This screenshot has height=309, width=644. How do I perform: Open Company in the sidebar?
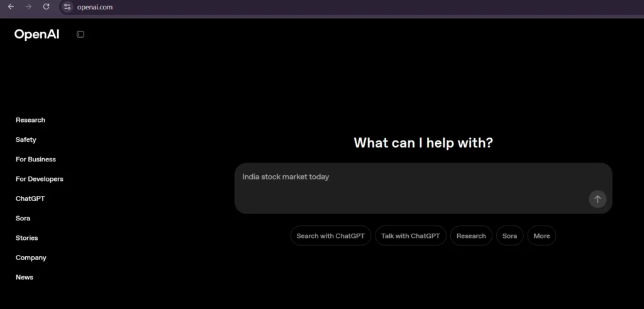point(31,257)
